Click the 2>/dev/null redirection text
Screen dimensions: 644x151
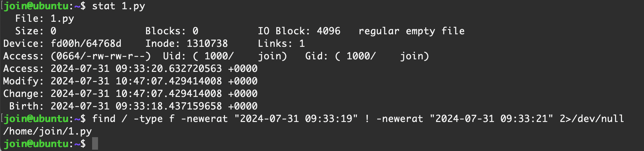(x=592, y=119)
